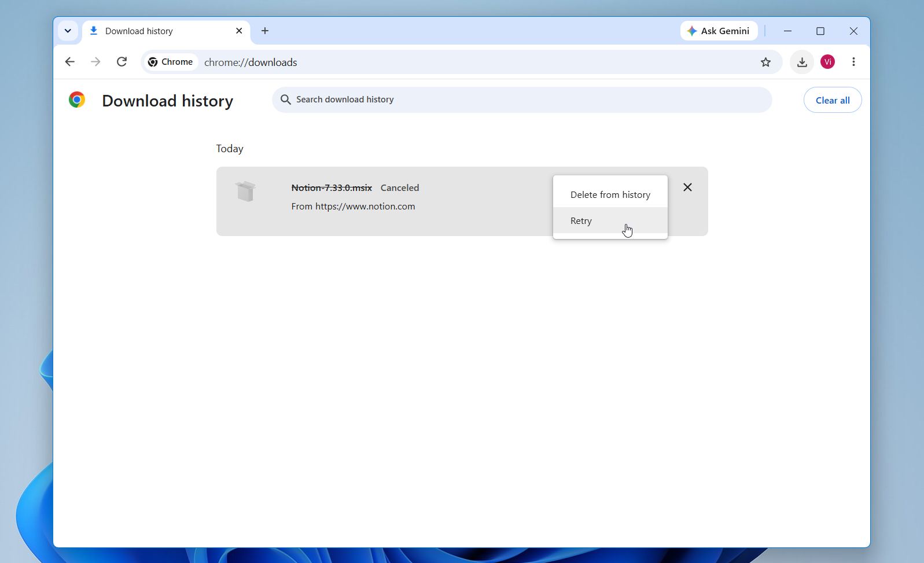Image resolution: width=924 pixels, height=563 pixels.
Task: Open a new tab with the plus button
Action: click(x=265, y=31)
